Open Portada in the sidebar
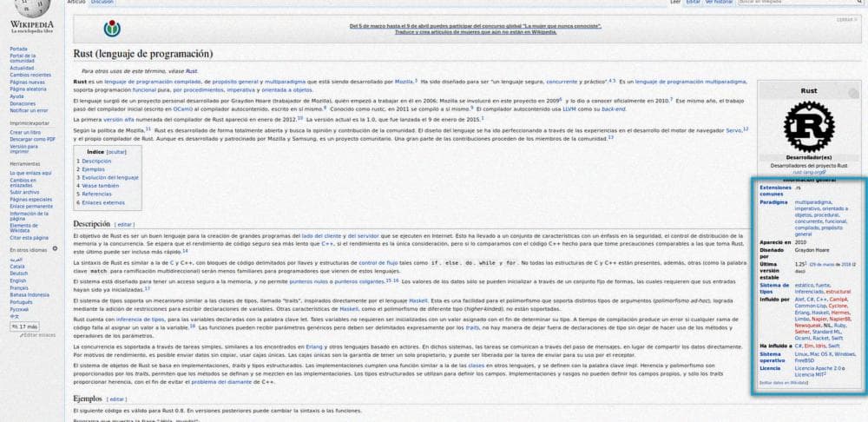Viewport: 868px width, 422px height. (x=18, y=49)
